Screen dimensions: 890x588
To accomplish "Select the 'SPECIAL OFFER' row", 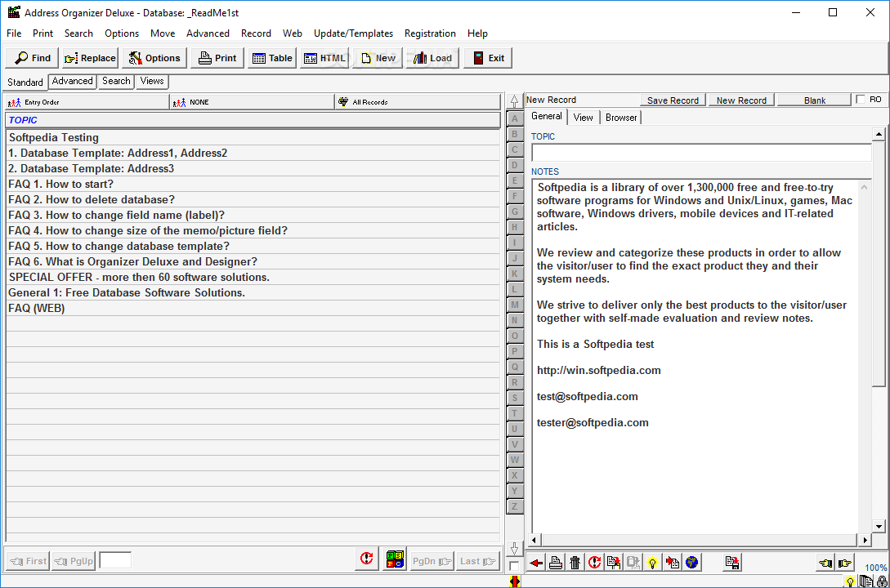I will pos(253,278).
